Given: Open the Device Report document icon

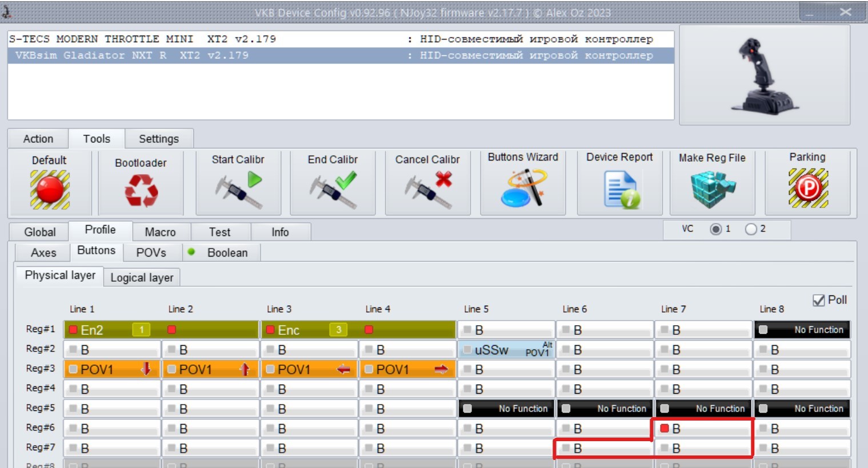Looking at the screenshot, I should [621, 190].
